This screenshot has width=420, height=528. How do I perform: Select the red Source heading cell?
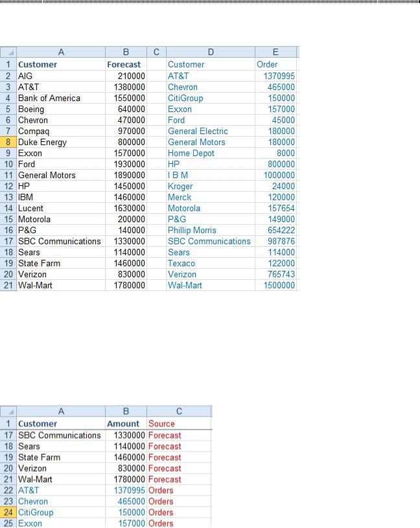coord(179,424)
